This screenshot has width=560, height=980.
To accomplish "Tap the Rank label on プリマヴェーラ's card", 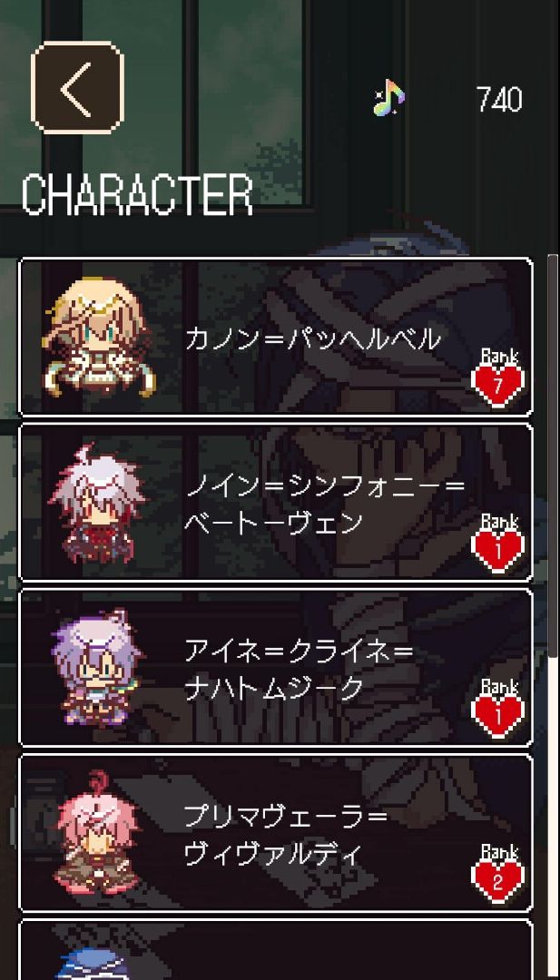I will point(499,851).
